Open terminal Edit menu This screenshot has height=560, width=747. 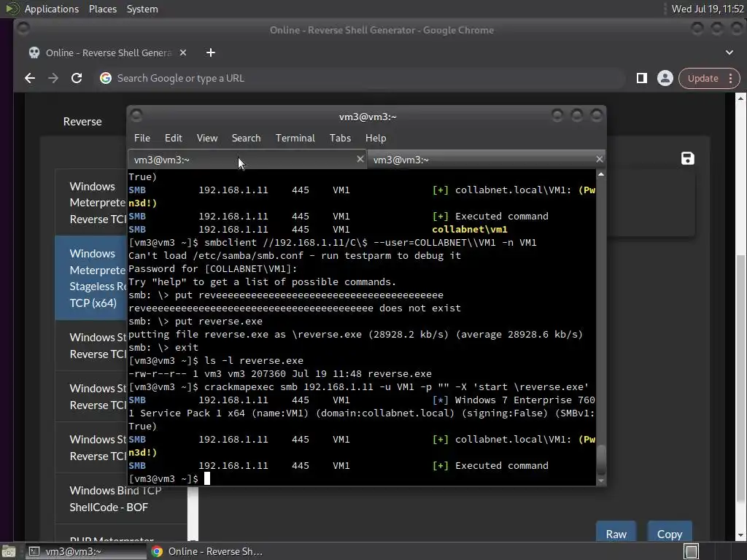tap(174, 138)
